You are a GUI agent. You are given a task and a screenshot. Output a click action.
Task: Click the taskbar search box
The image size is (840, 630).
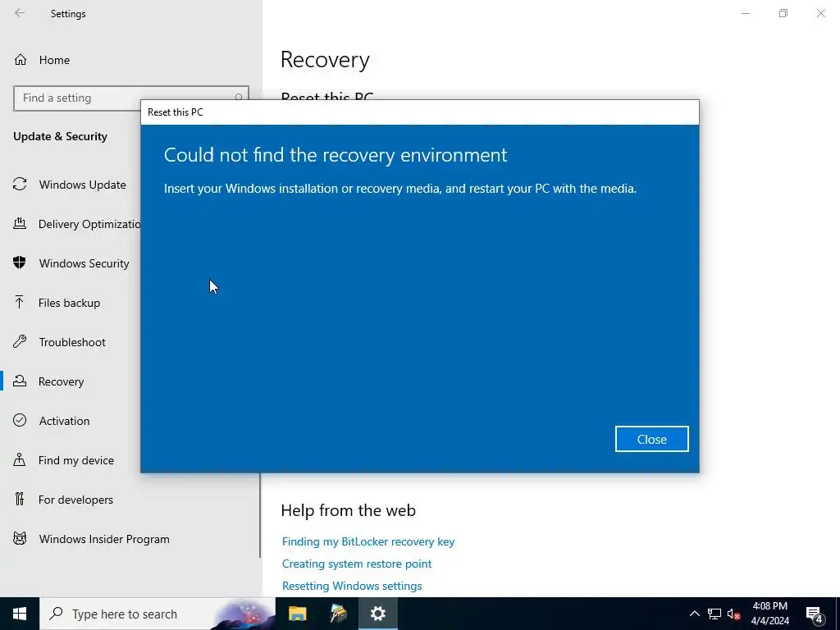tap(157, 614)
